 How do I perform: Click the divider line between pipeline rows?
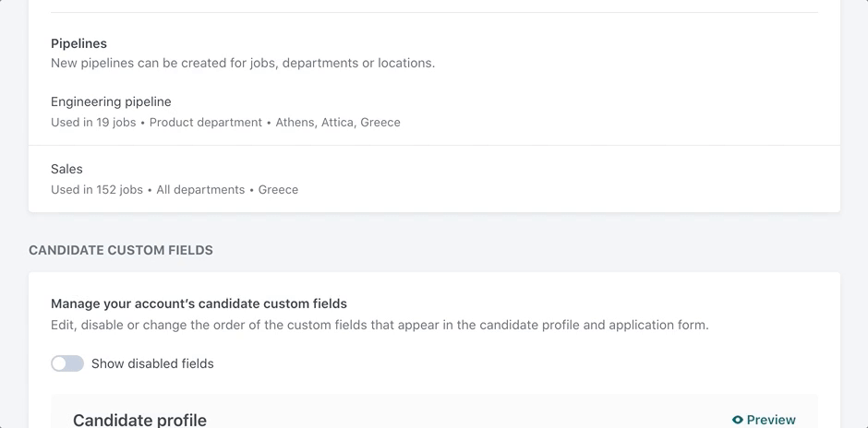coord(434,146)
